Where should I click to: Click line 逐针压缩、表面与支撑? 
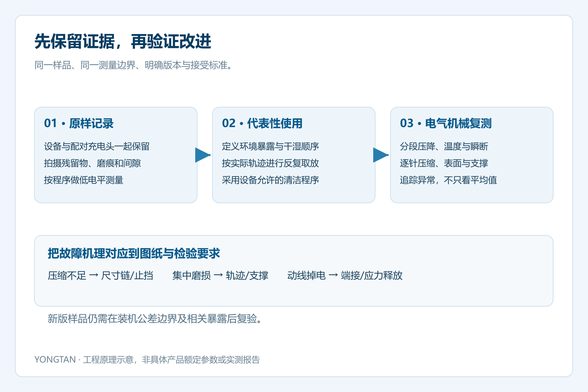click(x=444, y=163)
